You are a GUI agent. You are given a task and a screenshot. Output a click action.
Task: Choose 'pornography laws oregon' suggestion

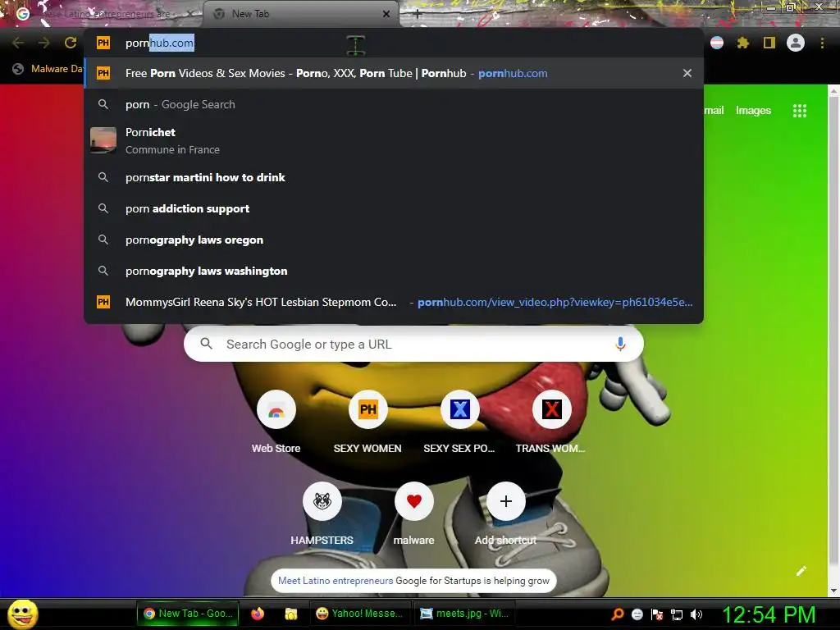[394, 240]
